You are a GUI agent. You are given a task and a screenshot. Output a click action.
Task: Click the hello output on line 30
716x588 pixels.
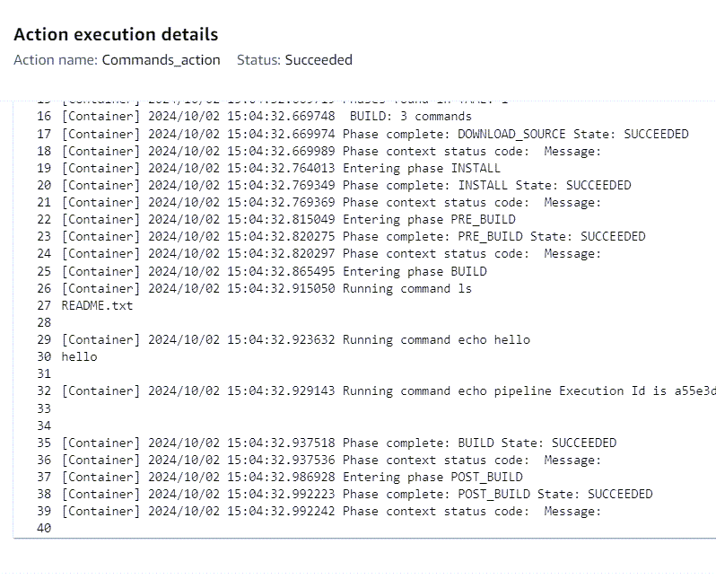pos(79,356)
